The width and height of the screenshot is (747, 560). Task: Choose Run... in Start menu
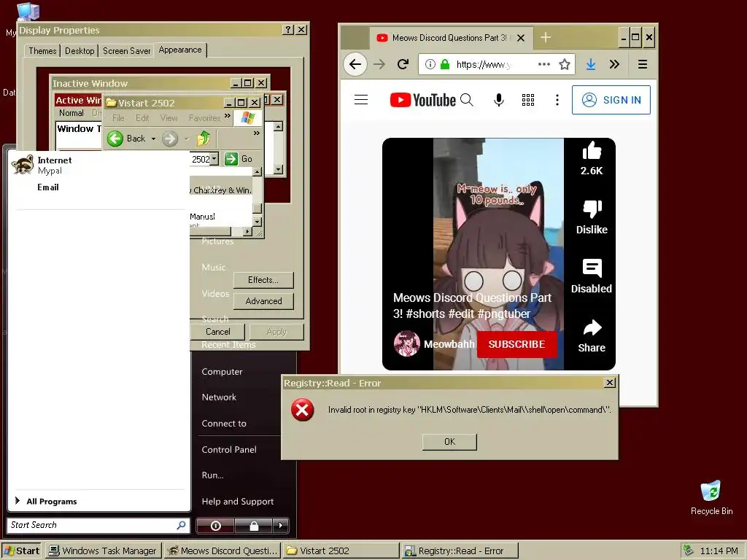click(212, 475)
